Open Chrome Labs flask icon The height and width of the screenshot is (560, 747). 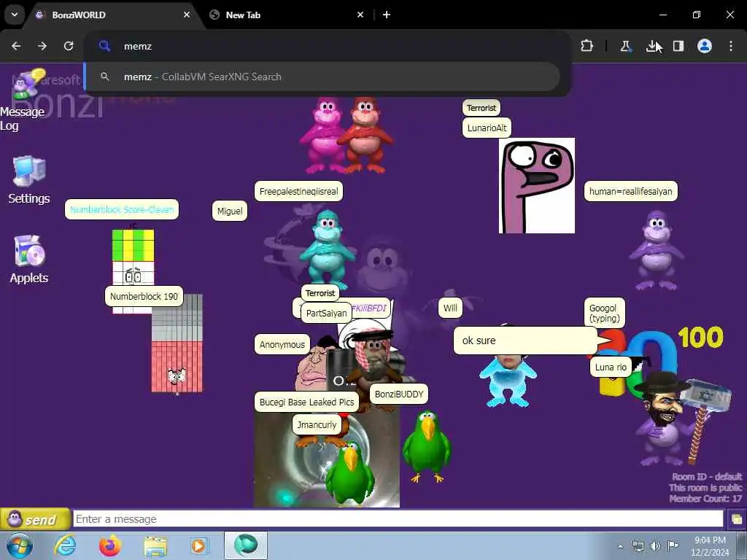pyautogui.click(x=625, y=46)
